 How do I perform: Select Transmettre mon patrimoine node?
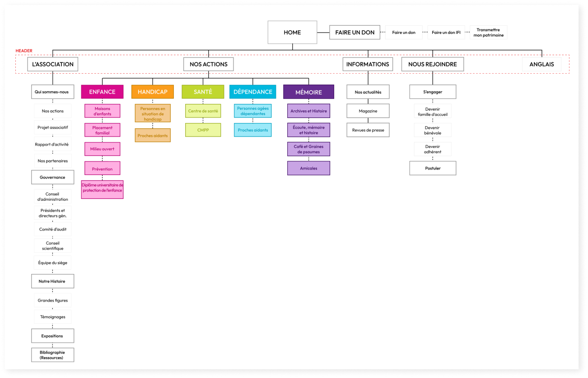[488, 33]
